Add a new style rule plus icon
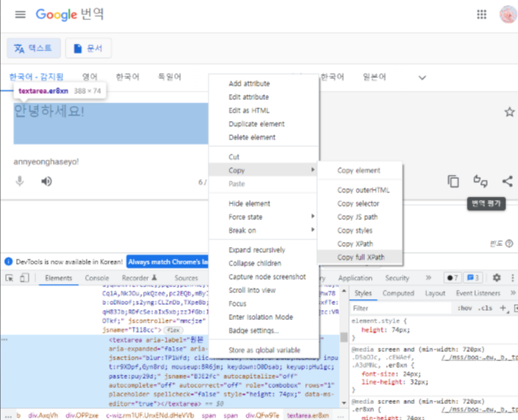The width and height of the screenshot is (518, 420). (x=503, y=307)
